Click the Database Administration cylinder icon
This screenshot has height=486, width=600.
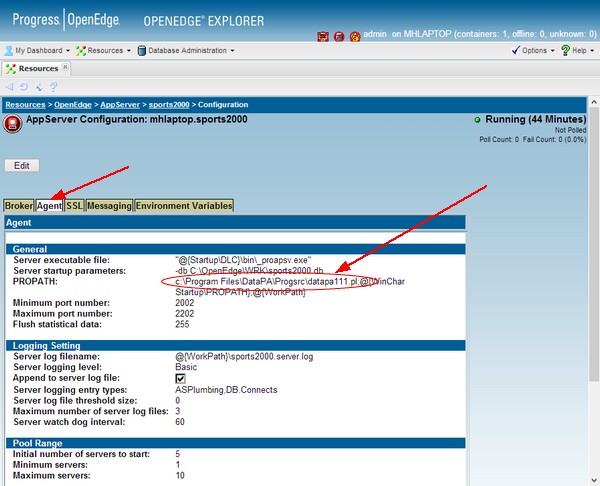pyautogui.click(x=142, y=51)
